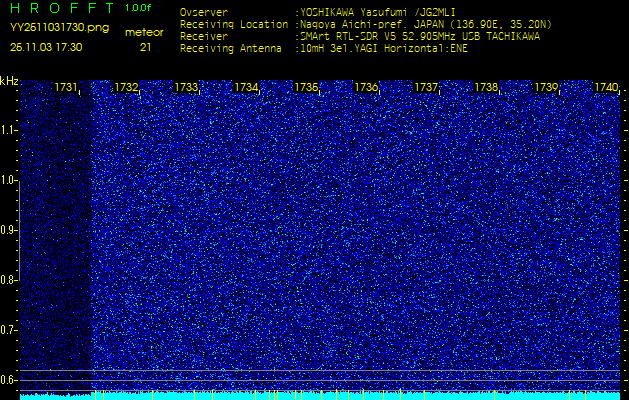Click antenna text 10mH 3el.YAGI Horizontal:ENE

[x=384, y=49]
